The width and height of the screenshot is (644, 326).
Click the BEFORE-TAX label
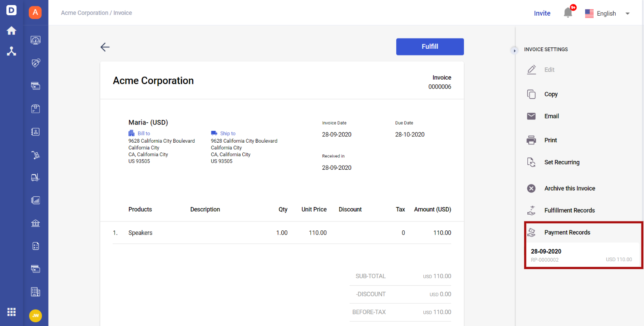pyautogui.click(x=369, y=312)
